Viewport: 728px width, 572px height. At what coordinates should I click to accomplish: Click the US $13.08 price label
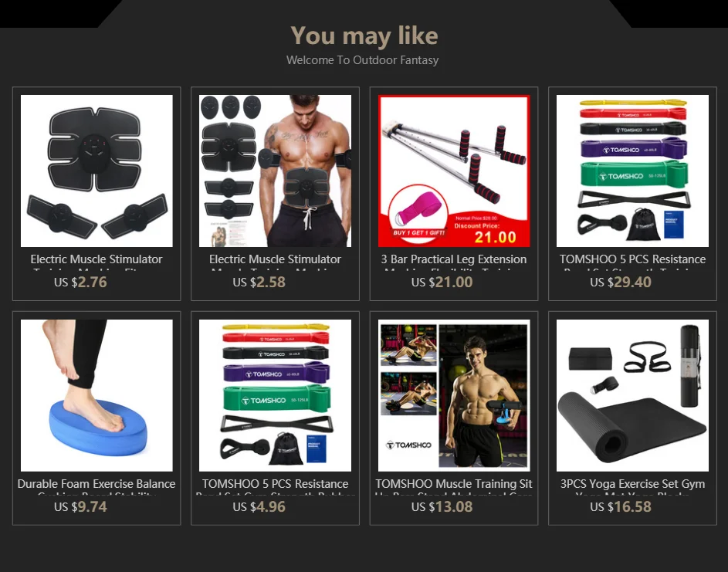[442, 507]
